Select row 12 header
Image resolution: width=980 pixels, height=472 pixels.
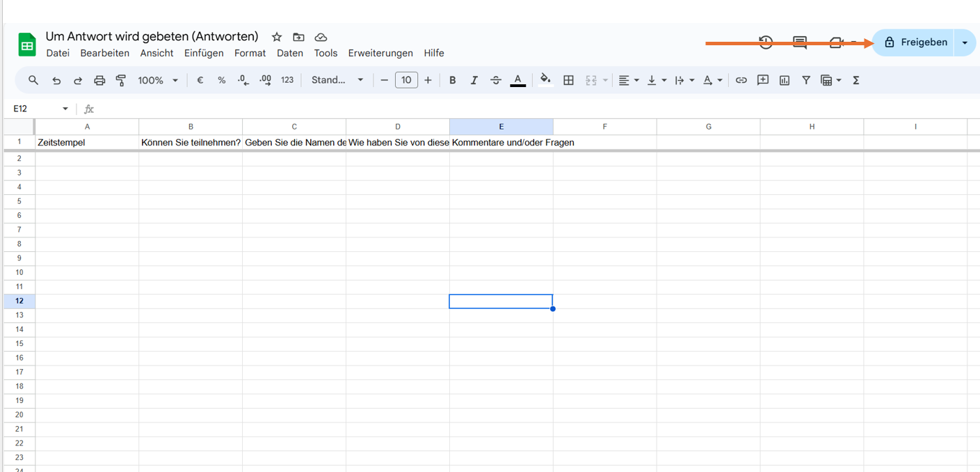click(19, 301)
